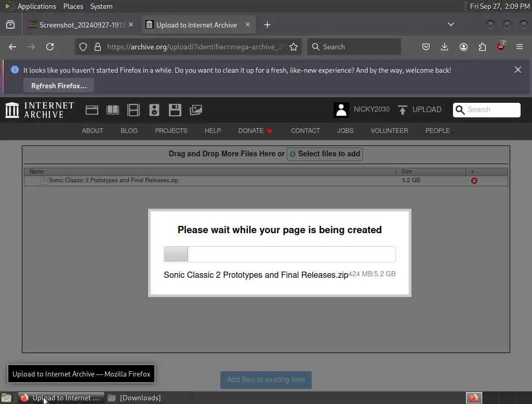Screen dimensions: 532x404
Task: Visit the JOBS link
Action: (345, 130)
